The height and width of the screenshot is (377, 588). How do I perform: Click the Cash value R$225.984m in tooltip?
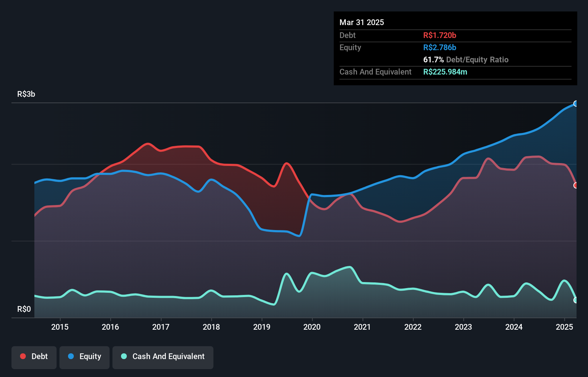tap(445, 72)
